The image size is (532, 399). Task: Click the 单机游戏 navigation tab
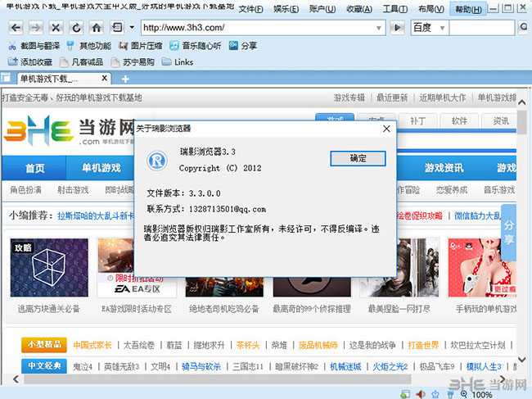pos(101,168)
